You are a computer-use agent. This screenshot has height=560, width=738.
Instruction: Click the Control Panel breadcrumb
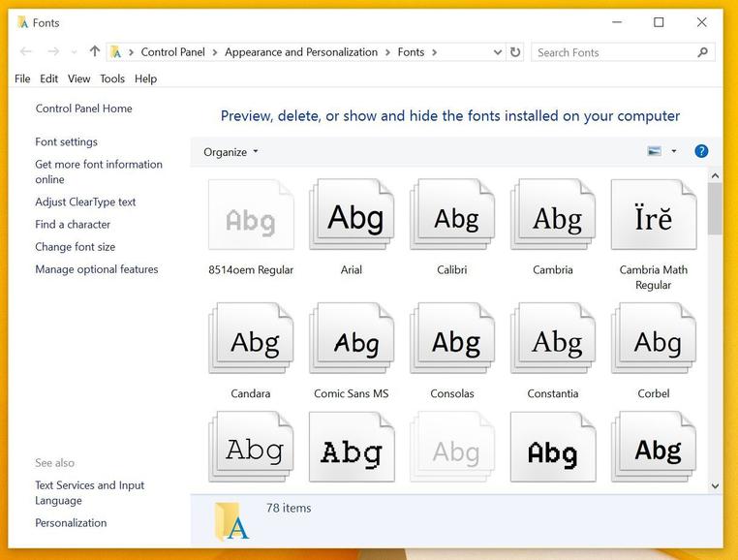pyautogui.click(x=172, y=52)
